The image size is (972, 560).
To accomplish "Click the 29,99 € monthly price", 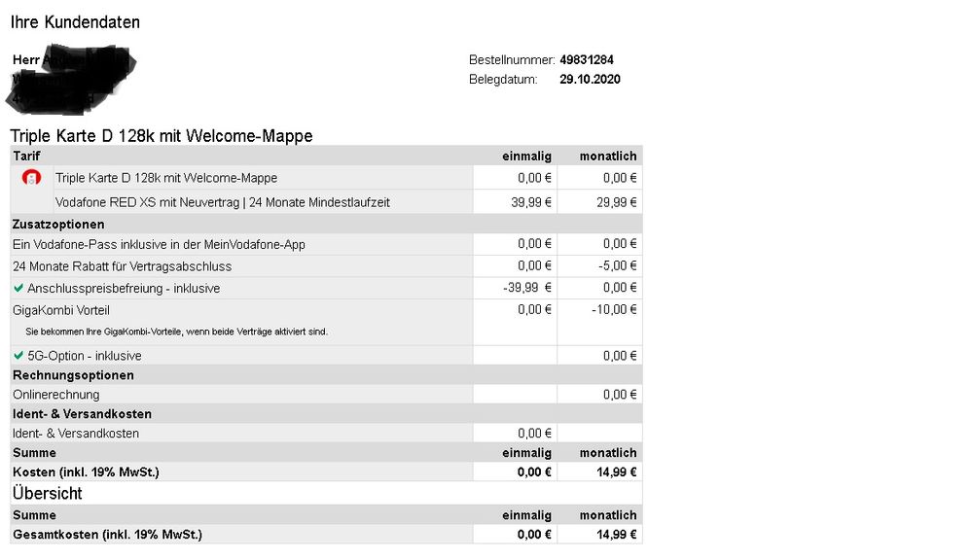I will [x=617, y=202].
